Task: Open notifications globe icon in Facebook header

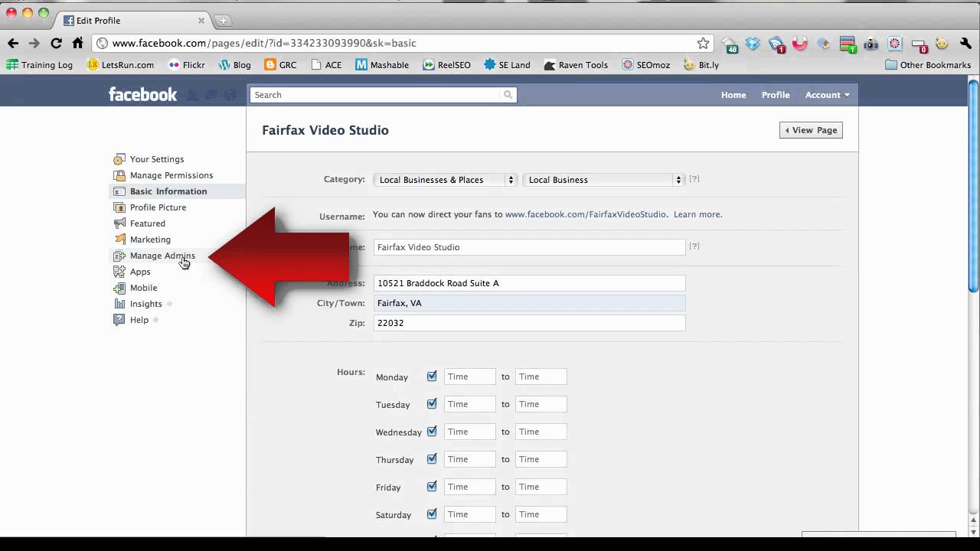Action: 230,95
